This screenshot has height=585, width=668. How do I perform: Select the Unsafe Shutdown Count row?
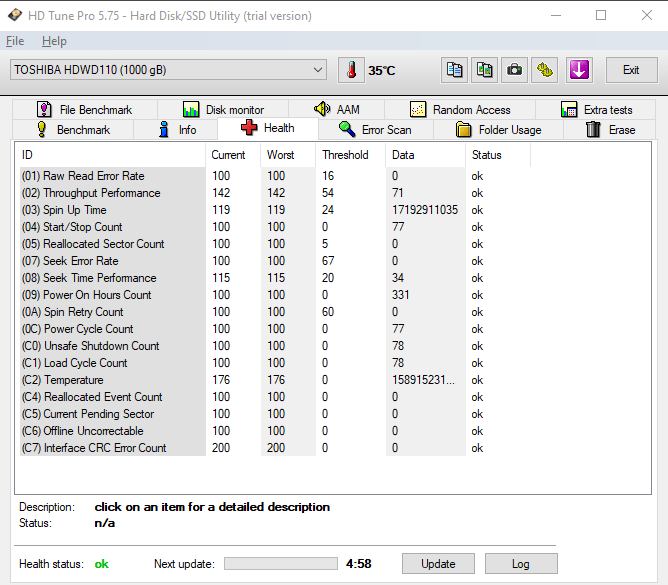pos(275,346)
